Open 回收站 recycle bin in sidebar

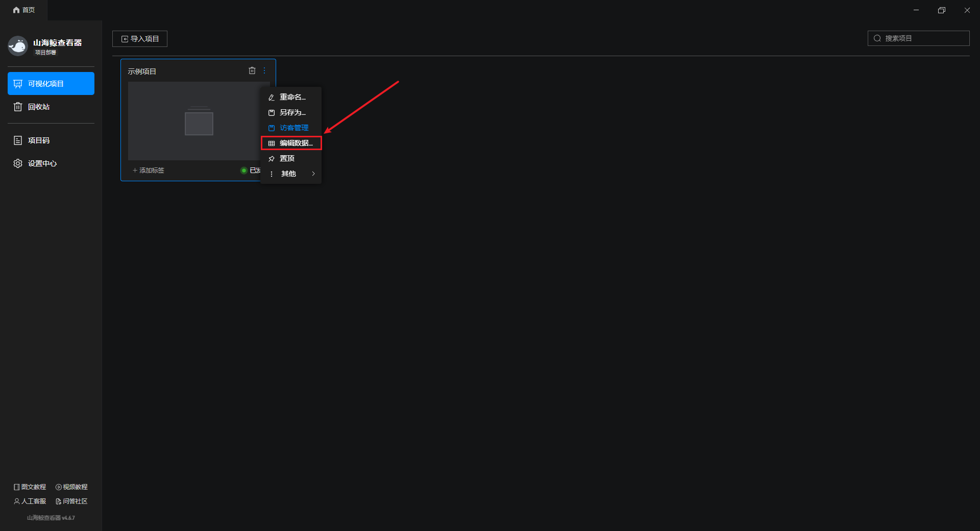51,107
